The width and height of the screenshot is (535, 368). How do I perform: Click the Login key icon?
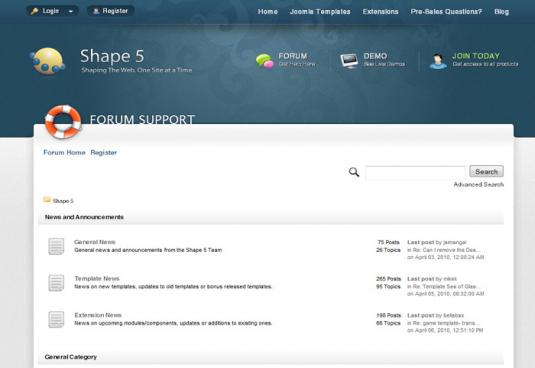[x=34, y=11]
